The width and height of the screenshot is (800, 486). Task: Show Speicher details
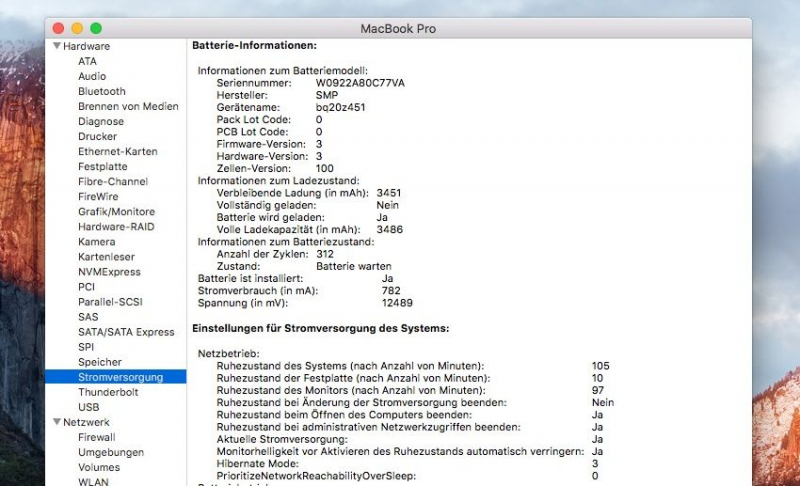100,362
